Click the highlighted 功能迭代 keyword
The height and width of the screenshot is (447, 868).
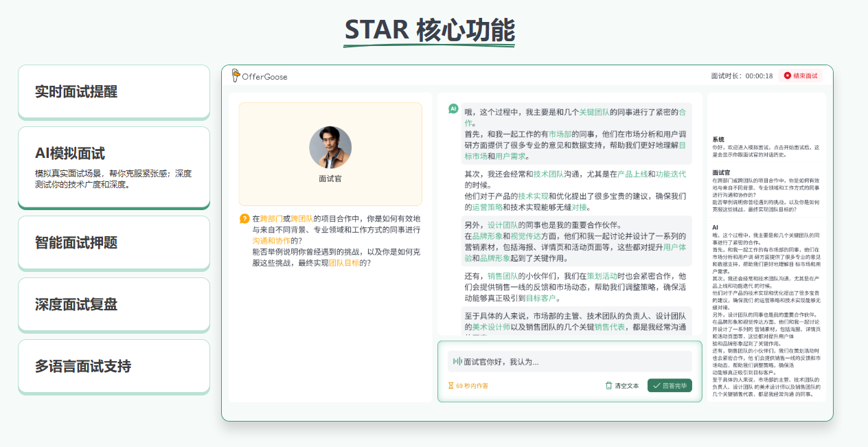671,174
